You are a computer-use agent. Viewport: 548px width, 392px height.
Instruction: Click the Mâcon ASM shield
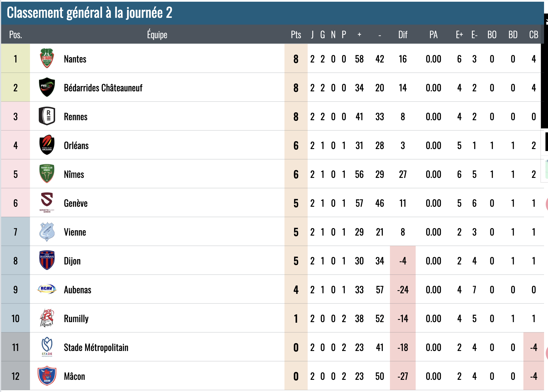coord(47,376)
